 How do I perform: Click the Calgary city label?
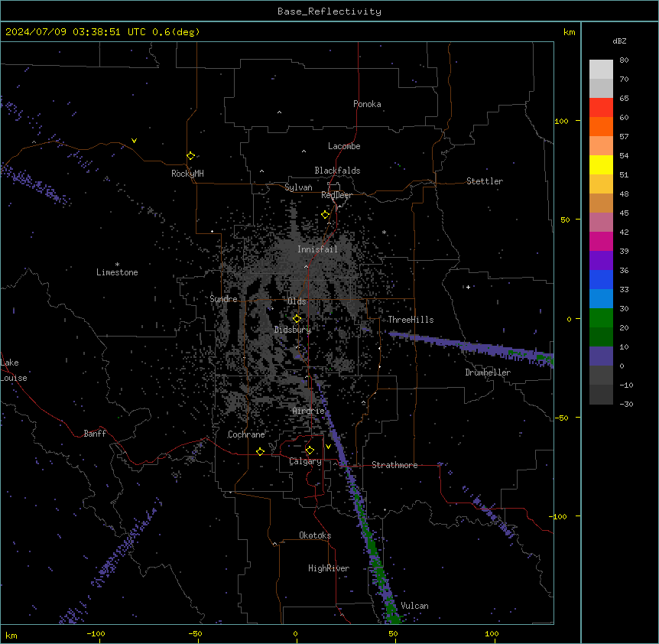point(305,461)
